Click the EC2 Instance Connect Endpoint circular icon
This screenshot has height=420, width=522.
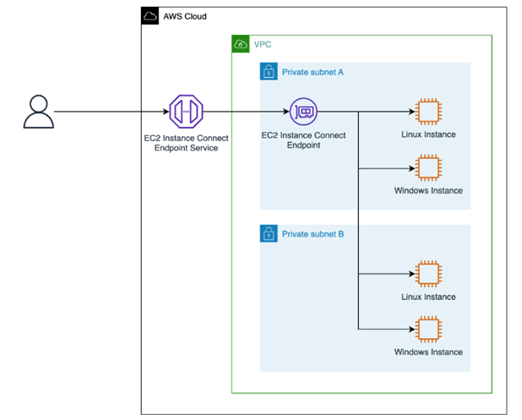(x=303, y=112)
